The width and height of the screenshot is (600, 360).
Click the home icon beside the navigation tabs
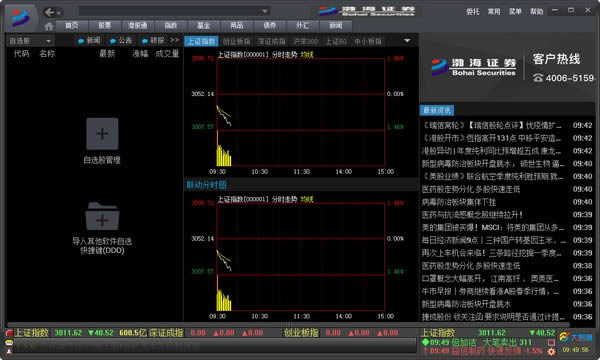[49, 26]
